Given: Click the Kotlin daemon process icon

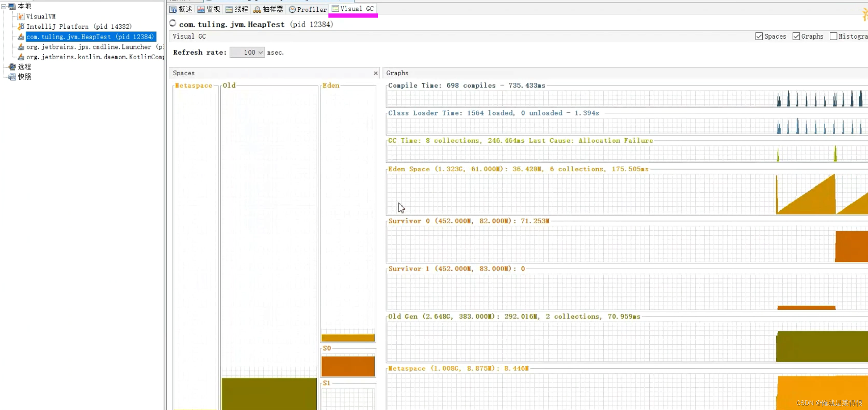Looking at the screenshot, I should pos(21,57).
